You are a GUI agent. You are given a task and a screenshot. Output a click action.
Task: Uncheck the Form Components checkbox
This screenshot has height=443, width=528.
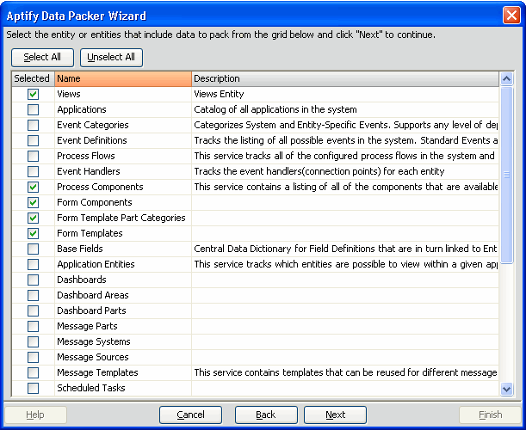click(33, 203)
